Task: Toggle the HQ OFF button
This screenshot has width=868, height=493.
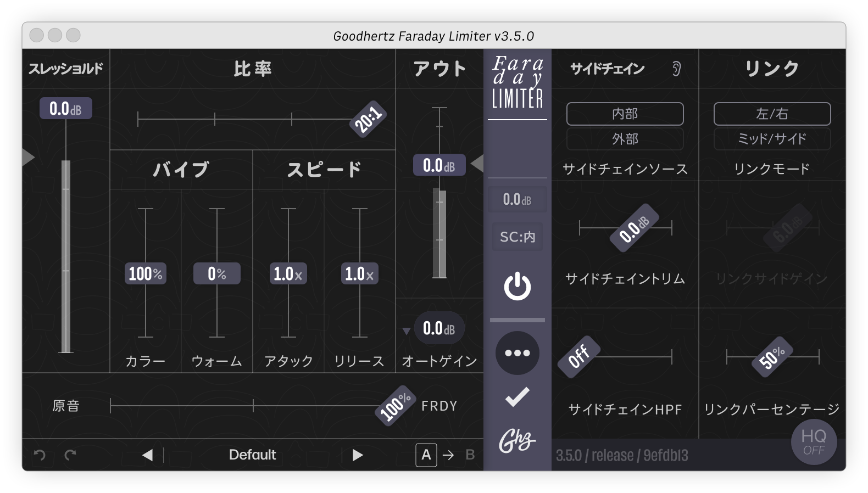Action: tap(814, 442)
